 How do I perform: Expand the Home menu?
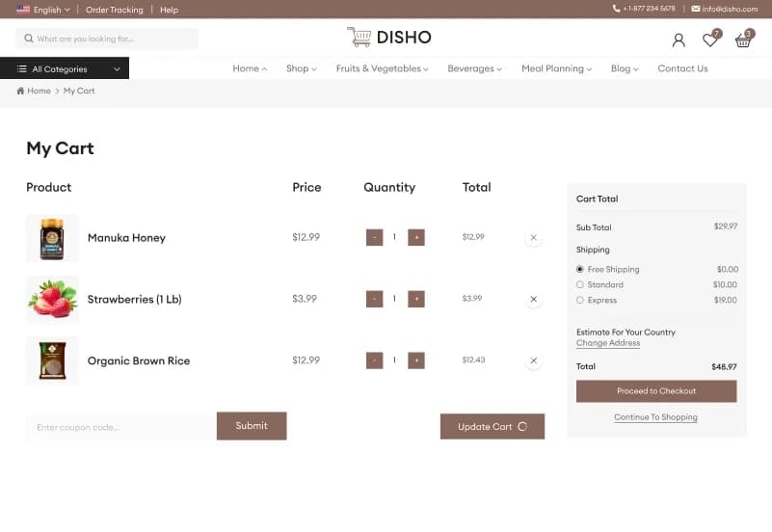(250, 68)
